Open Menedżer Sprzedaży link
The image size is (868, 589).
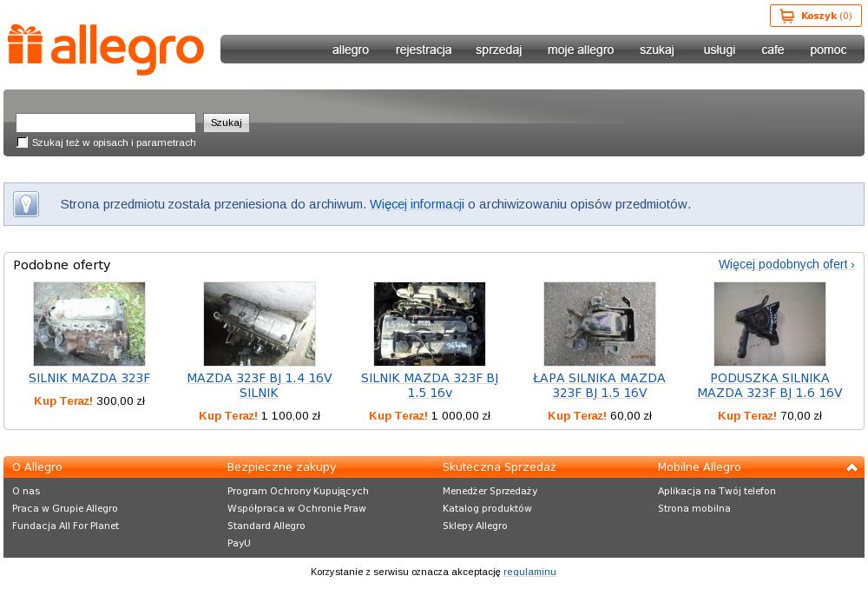[x=490, y=491]
